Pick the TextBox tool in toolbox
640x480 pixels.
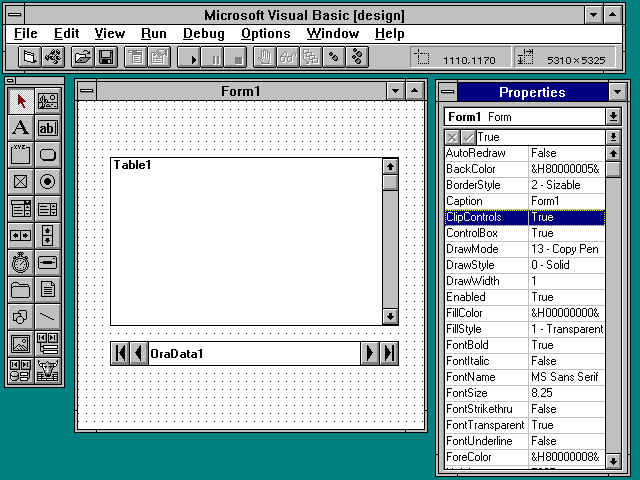(x=47, y=128)
